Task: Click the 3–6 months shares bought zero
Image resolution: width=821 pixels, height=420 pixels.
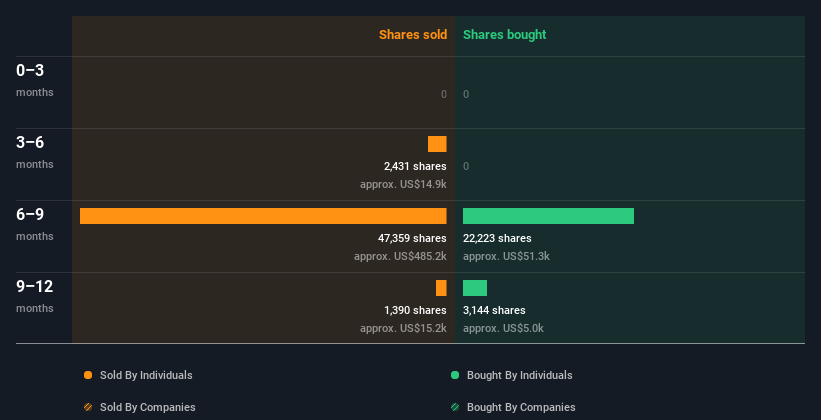Action: tap(466, 166)
